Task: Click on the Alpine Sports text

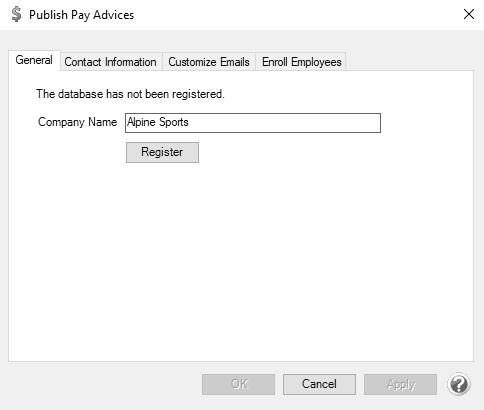Action: click(158, 122)
